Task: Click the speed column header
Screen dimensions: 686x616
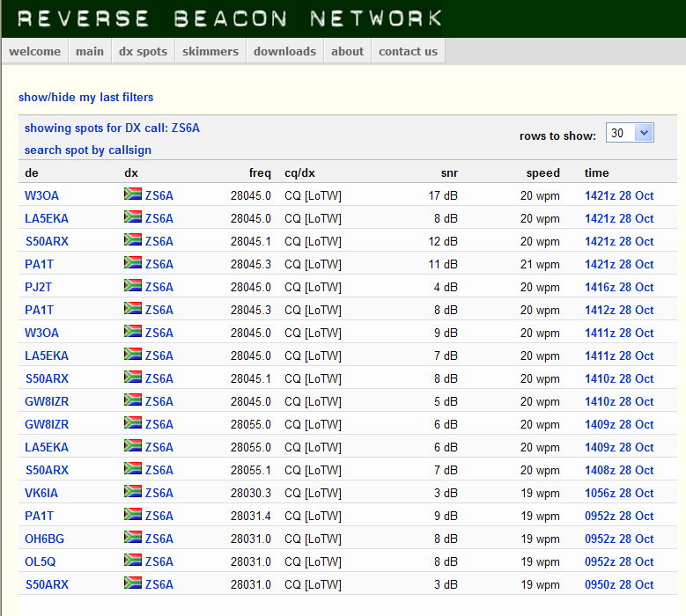Action: pos(543,173)
